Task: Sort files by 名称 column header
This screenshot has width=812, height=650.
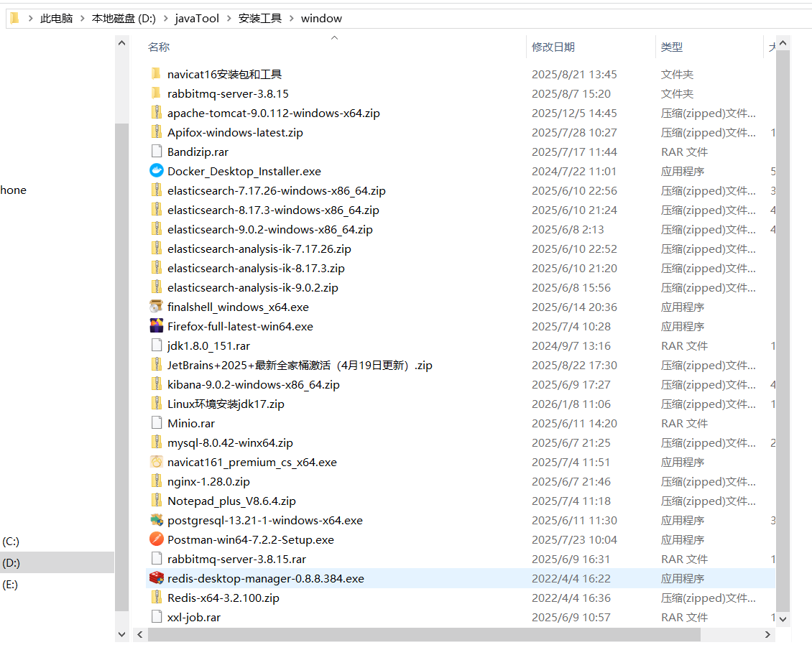Action: pyautogui.click(x=159, y=47)
